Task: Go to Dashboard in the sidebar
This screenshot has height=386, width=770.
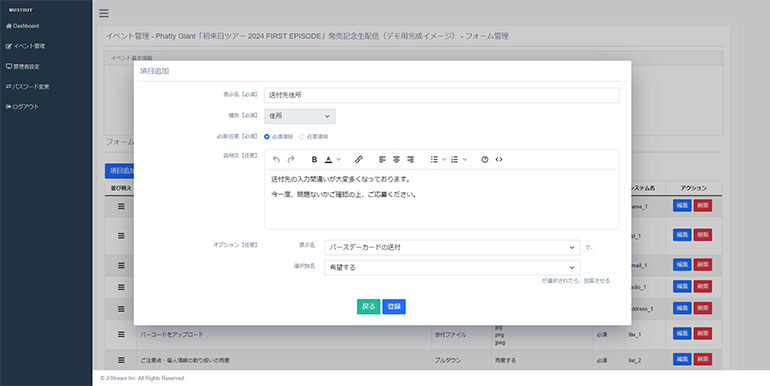Action: coord(23,26)
